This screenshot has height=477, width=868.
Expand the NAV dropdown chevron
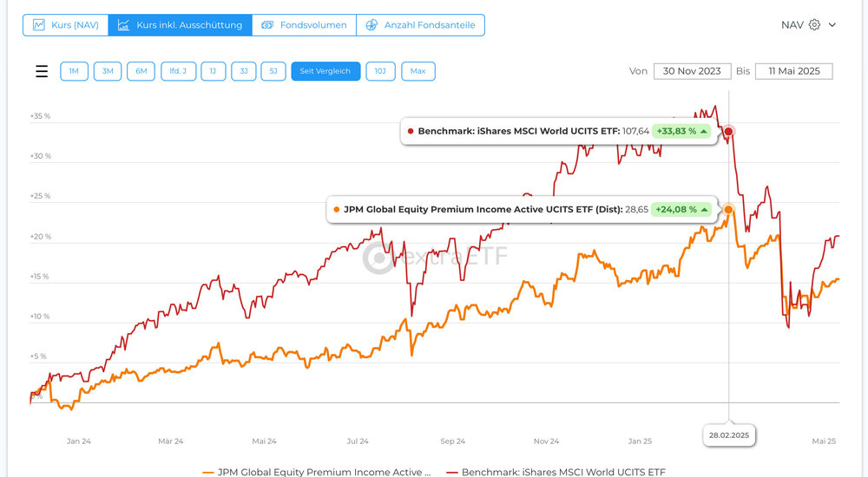[832, 25]
